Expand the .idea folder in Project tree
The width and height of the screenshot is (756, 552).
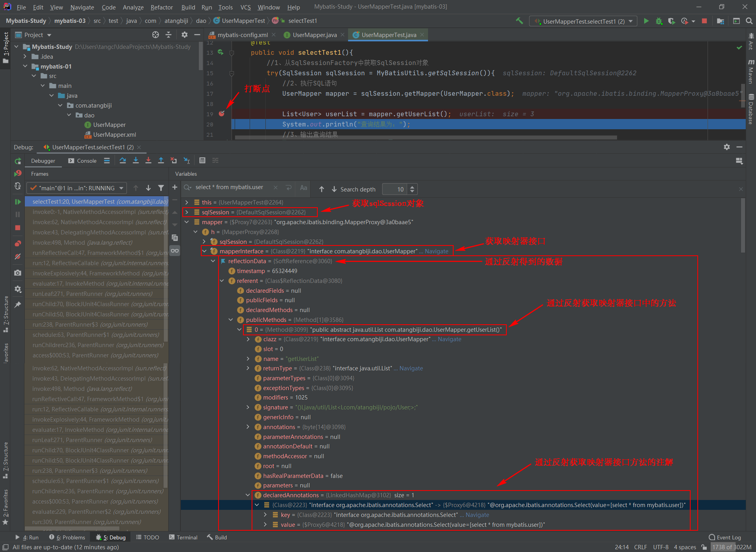25,56
